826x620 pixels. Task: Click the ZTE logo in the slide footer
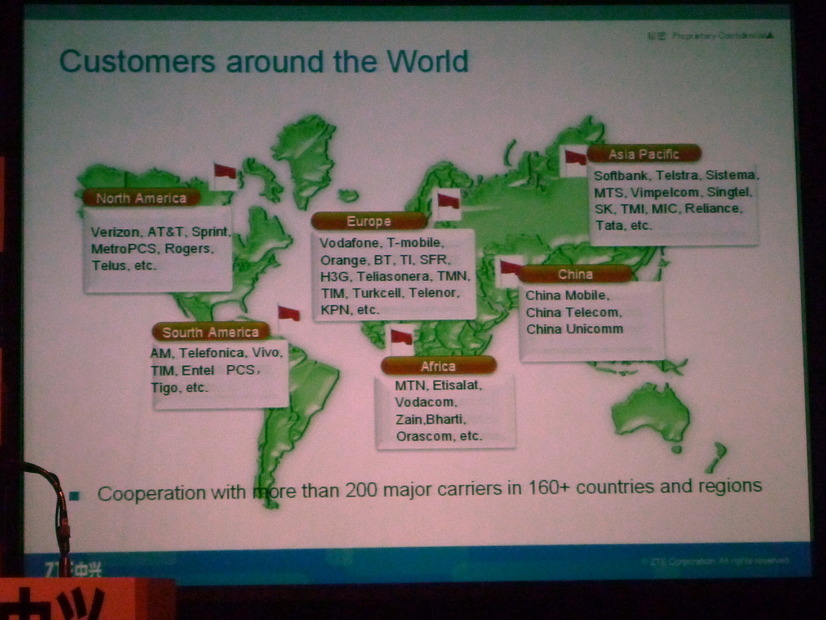72,569
